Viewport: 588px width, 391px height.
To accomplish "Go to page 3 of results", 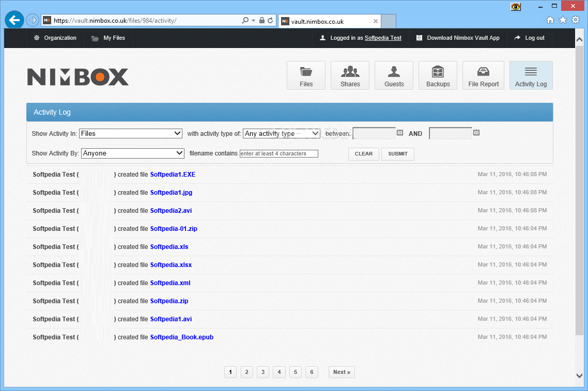I will coord(263,372).
